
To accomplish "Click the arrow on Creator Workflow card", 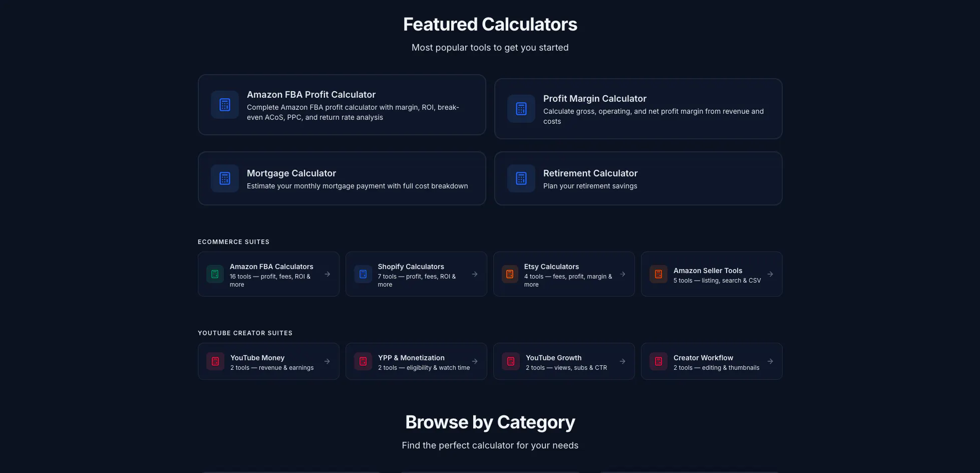I will pyautogui.click(x=770, y=361).
